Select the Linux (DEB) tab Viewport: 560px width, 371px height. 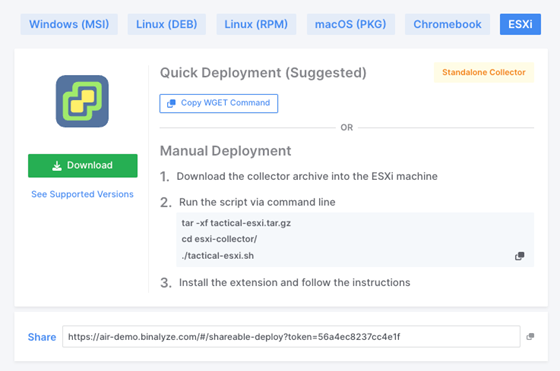click(166, 24)
